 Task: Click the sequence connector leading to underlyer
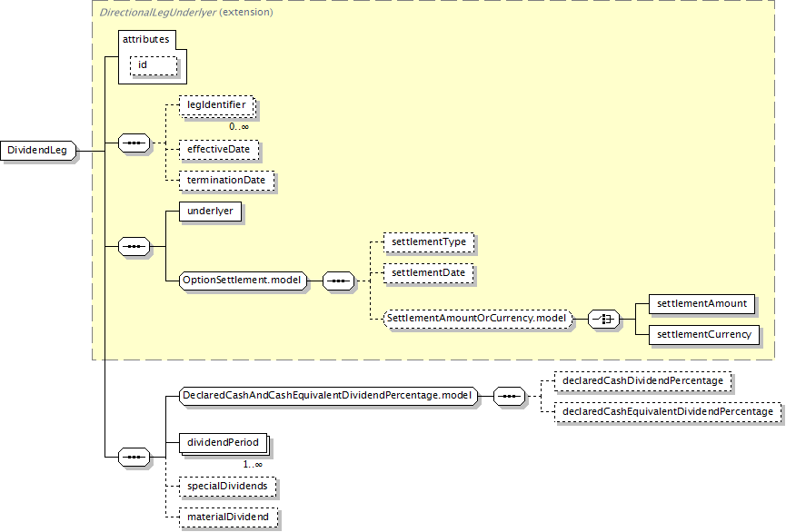(134, 246)
